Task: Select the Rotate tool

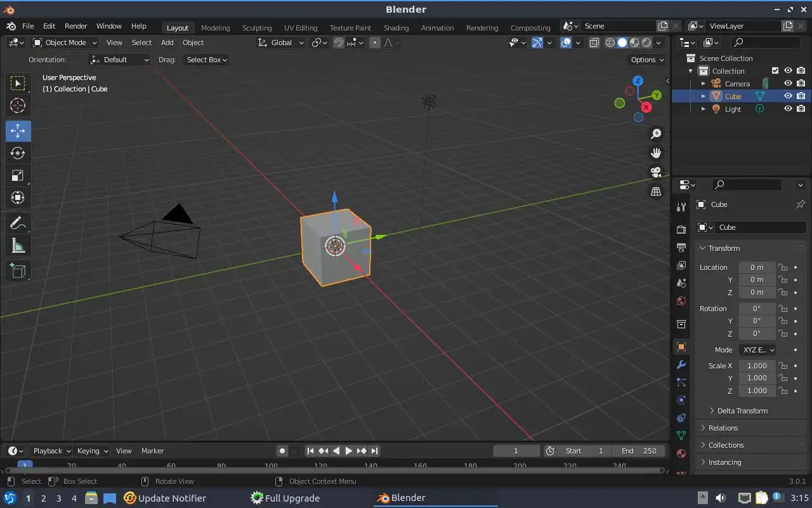Action: (x=18, y=153)
